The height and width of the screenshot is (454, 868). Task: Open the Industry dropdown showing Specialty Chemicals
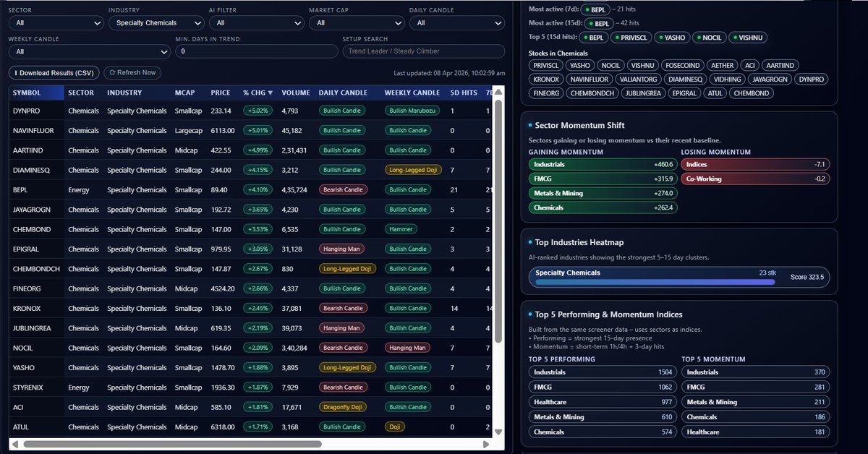coord(156,23)
